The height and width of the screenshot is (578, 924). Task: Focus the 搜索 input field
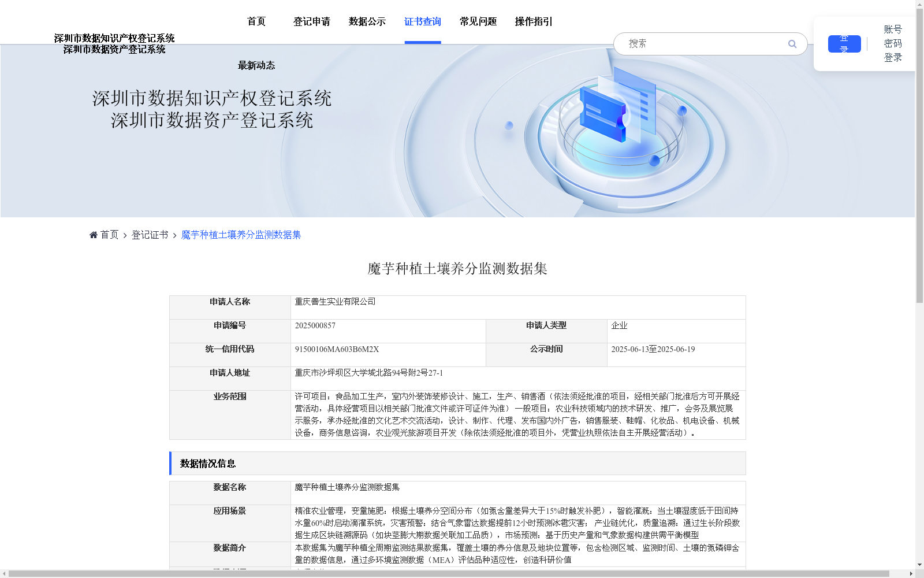705,44
